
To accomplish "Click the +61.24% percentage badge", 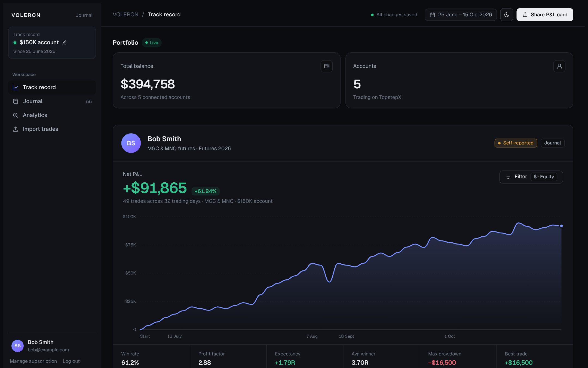I will (206, 191).
